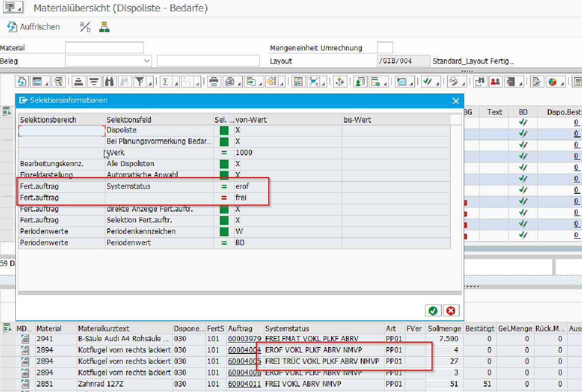The width and height of the screenshot is (582, 392).
Task: Click the Selektionsfeld column header
Action: coord(129,120)
